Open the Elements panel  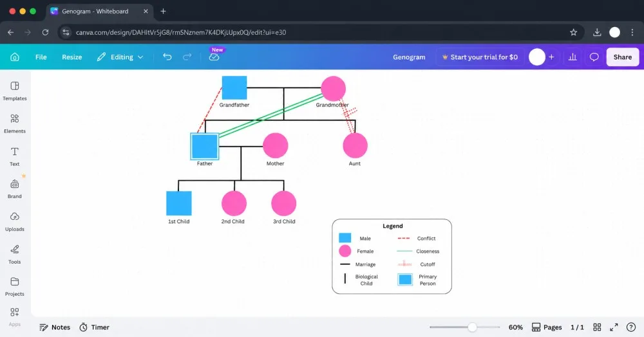(x=15, y=123)
